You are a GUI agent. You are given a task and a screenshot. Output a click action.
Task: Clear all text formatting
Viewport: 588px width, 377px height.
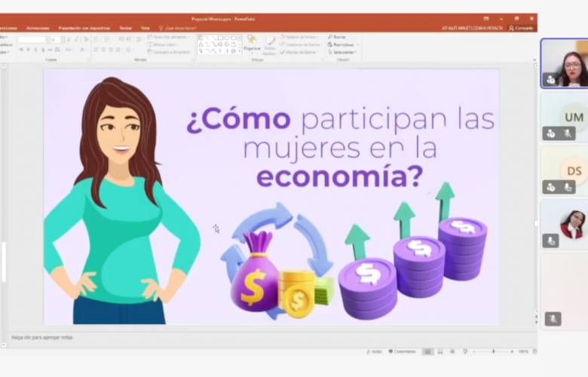tap(86, 39)
